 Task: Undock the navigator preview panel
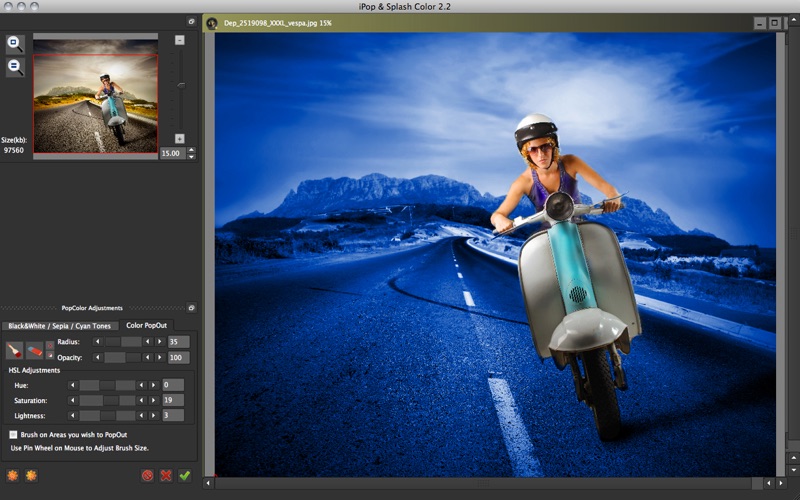point(192,21)
